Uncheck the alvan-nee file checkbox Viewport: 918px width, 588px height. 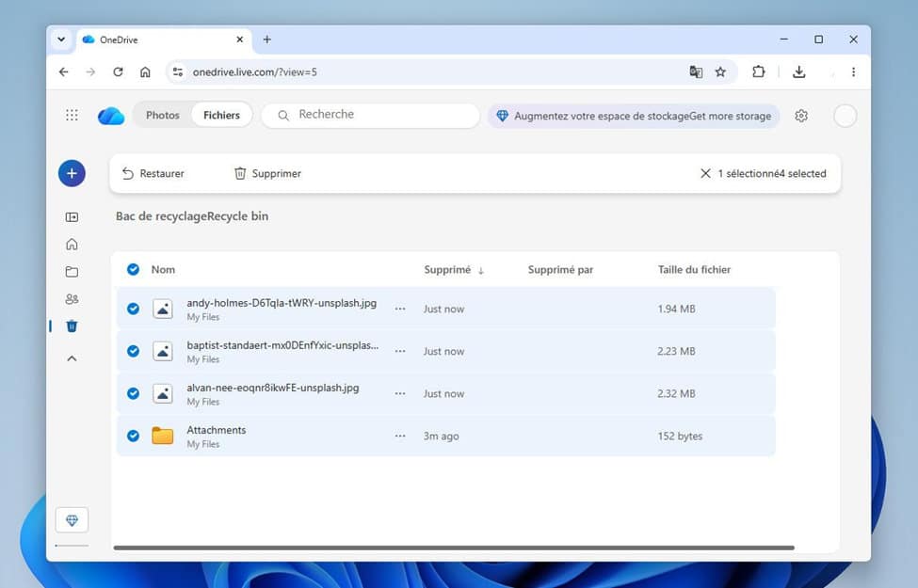click(x=133, y=393)
